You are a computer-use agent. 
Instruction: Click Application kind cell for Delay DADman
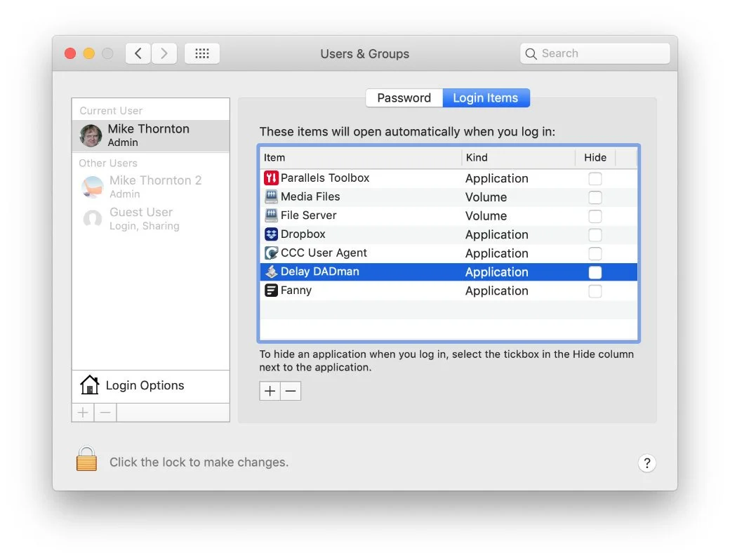[x=497, y=272]
